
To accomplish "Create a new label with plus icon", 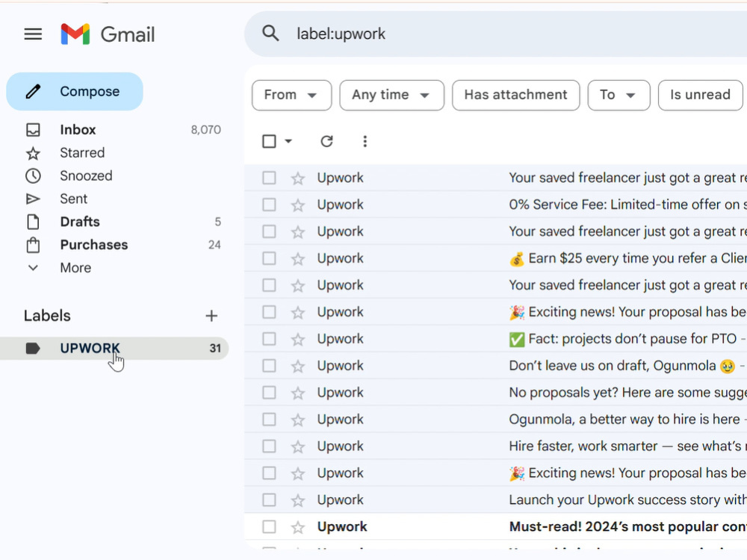I will (211, 316).
